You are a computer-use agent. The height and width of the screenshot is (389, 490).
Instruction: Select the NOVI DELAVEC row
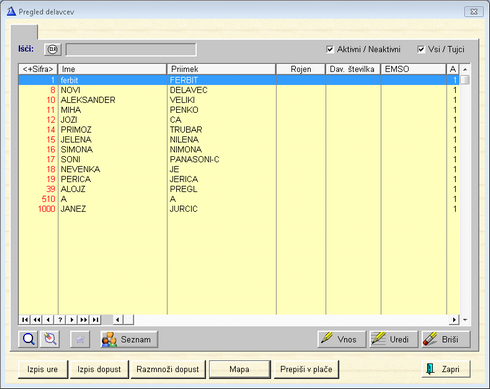239,90
